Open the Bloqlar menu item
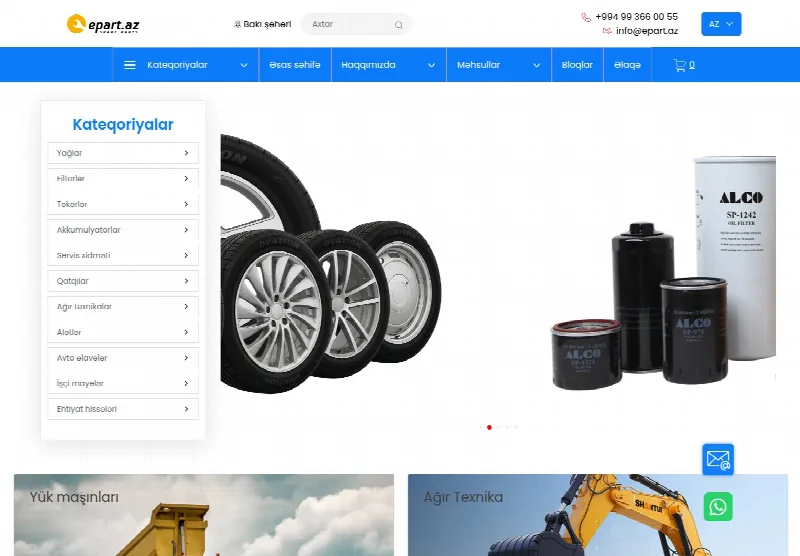This screenshot has width=800, height=556. (x=577, y=65)
